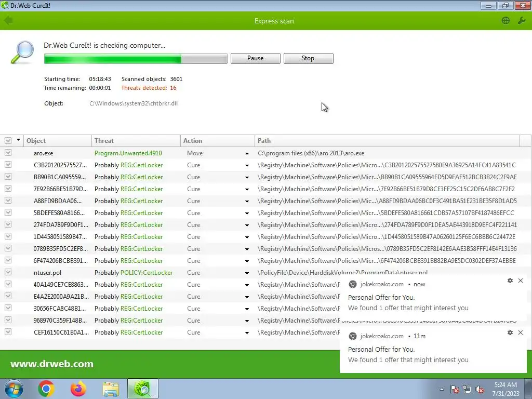Stop the express scan

[x=309, y=58]
